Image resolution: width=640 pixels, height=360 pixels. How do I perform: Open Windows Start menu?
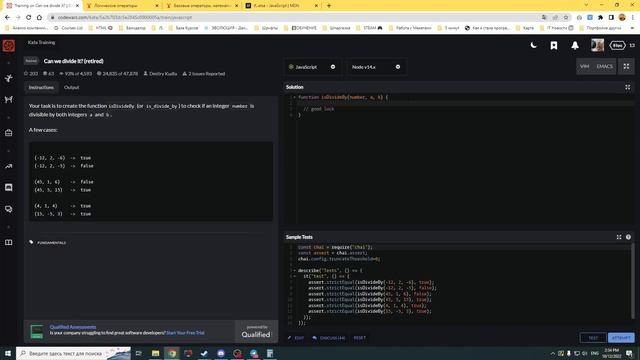[7, 353]
